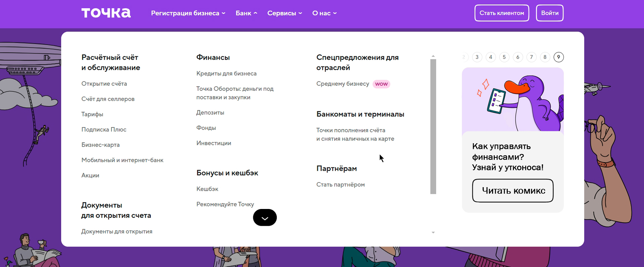Collapse the Банк dropdown menu
The height and width of the screenshot is (267, 644).
pyautogui.click(x=246, y=13)
